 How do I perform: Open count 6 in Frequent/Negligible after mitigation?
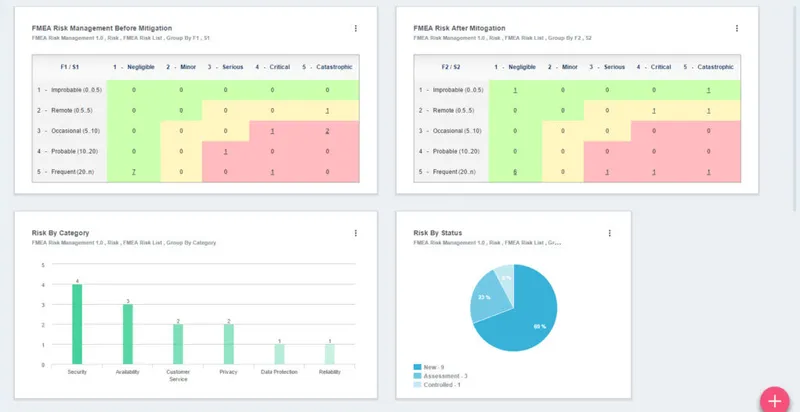515,172
